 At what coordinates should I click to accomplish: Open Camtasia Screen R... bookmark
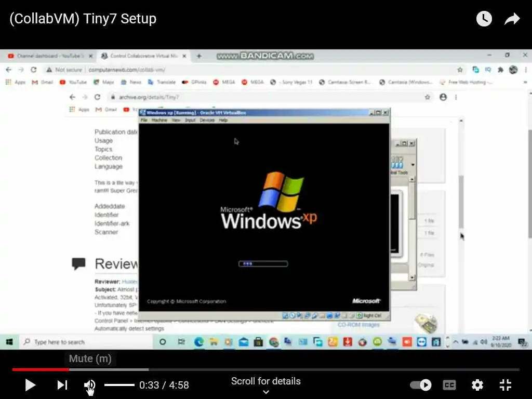(345, 82)
